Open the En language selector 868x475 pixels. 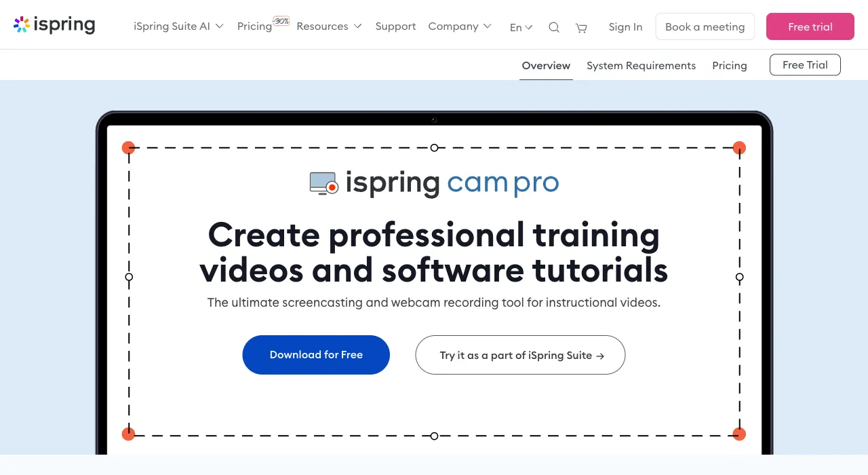coord(521,27)
